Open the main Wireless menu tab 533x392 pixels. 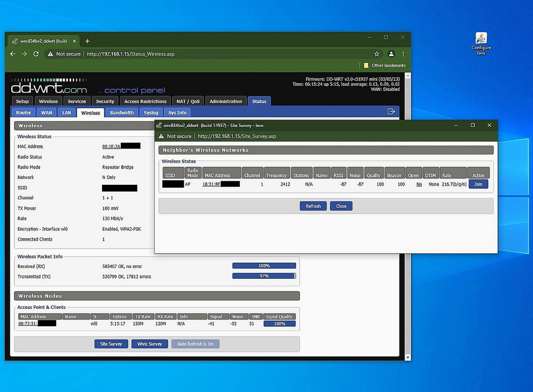point(48,101)
